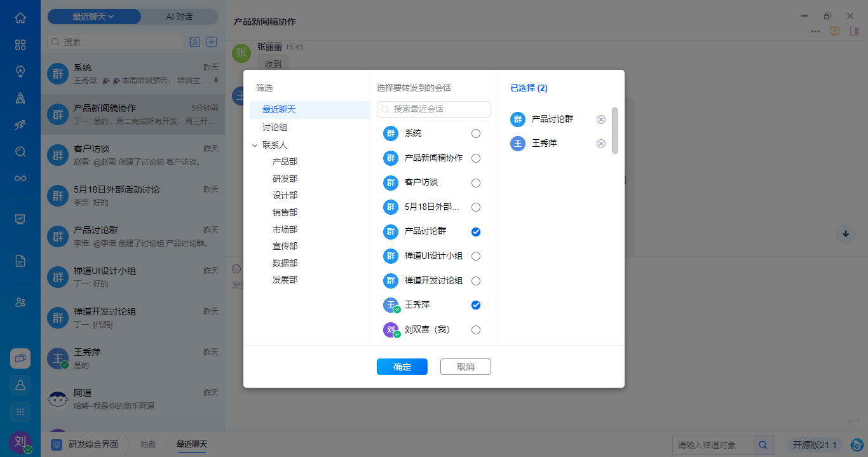Click the selected list scrollbar
The image size is (868, 457).
[615, 130]
